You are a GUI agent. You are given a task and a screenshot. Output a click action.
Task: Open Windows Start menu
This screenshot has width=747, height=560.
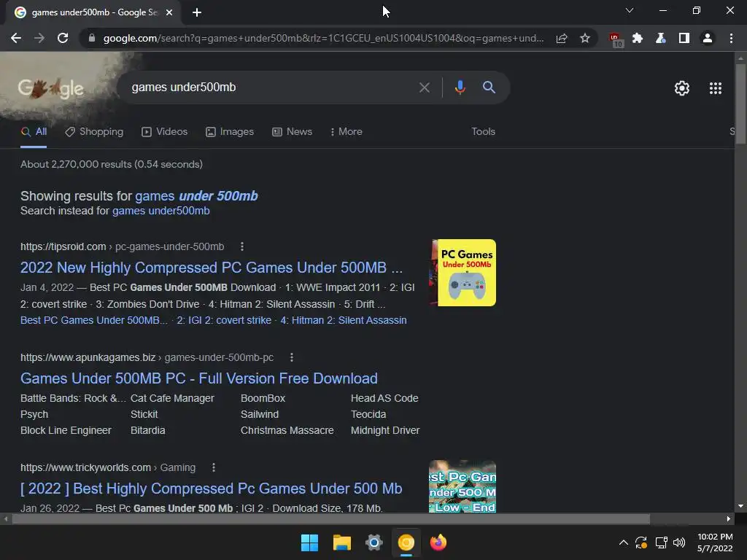(x=309, y=542)
